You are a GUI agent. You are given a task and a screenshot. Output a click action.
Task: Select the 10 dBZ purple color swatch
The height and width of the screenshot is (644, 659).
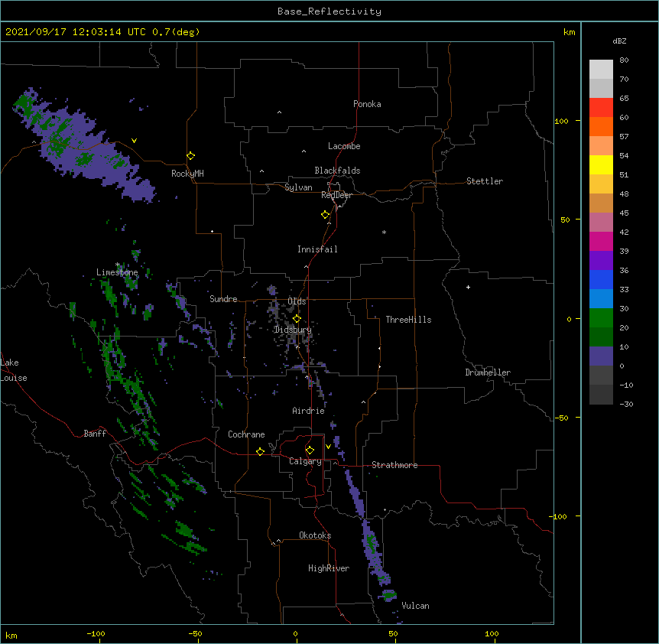pos(601,356)
